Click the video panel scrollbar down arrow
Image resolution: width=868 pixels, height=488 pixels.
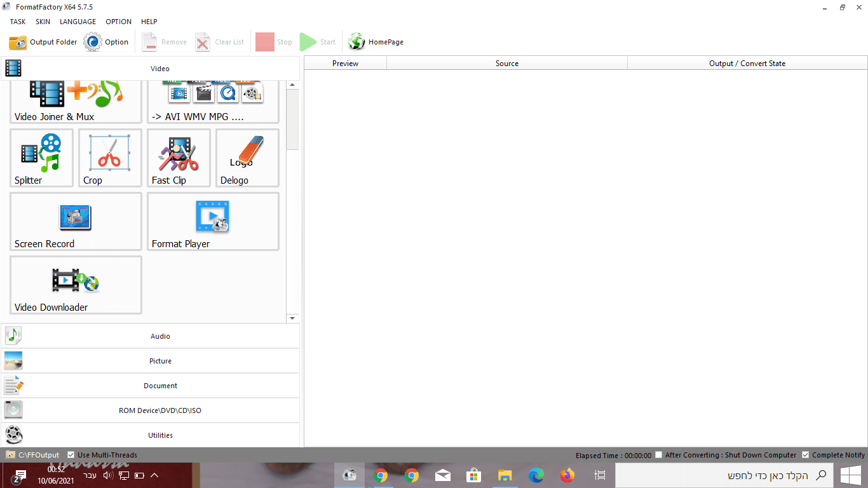click(292, 318)
